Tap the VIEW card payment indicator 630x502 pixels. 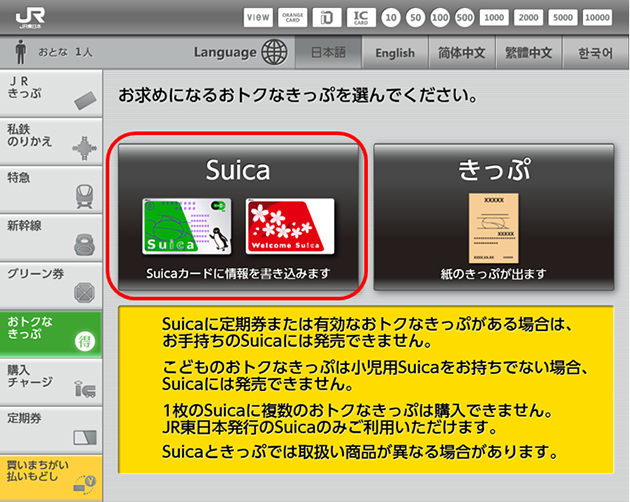[258, 17]
